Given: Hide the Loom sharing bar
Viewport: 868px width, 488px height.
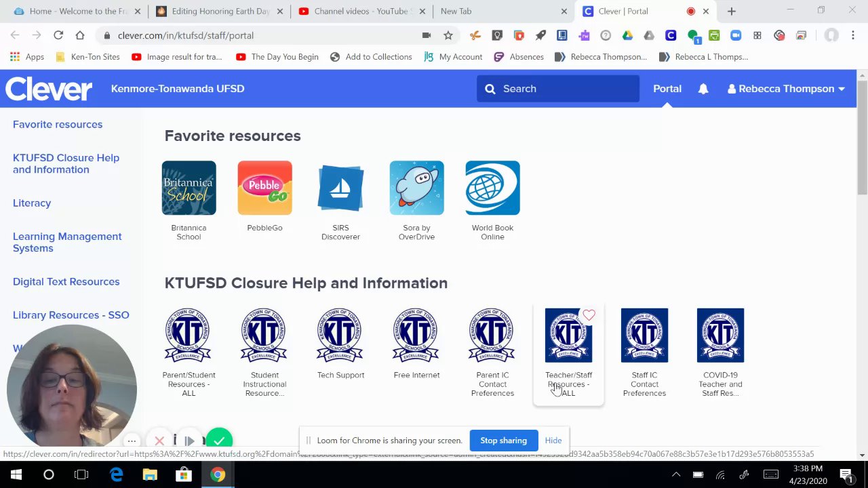Looking at the screenshot, I should coord(553,441).
